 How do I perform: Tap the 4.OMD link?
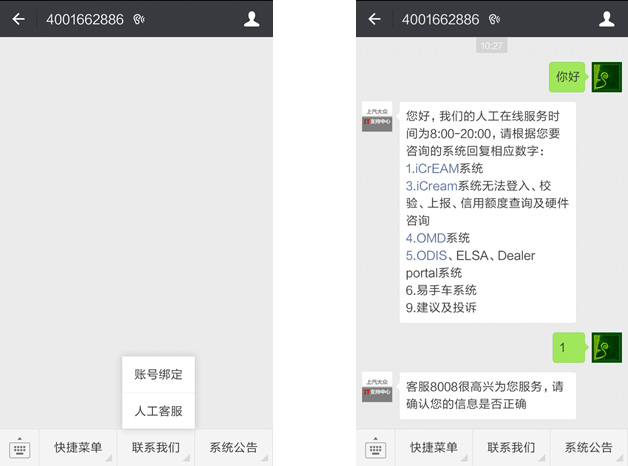point(425,238)
